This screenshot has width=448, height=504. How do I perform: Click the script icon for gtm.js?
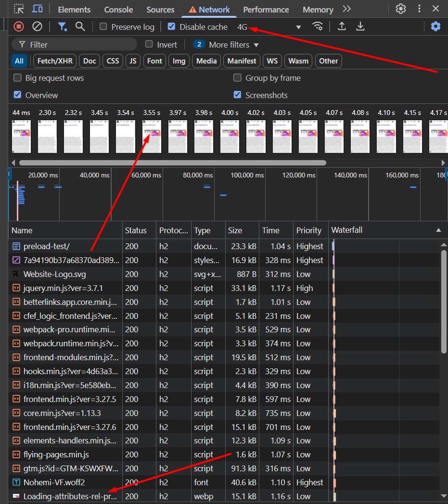pos(16,468)
